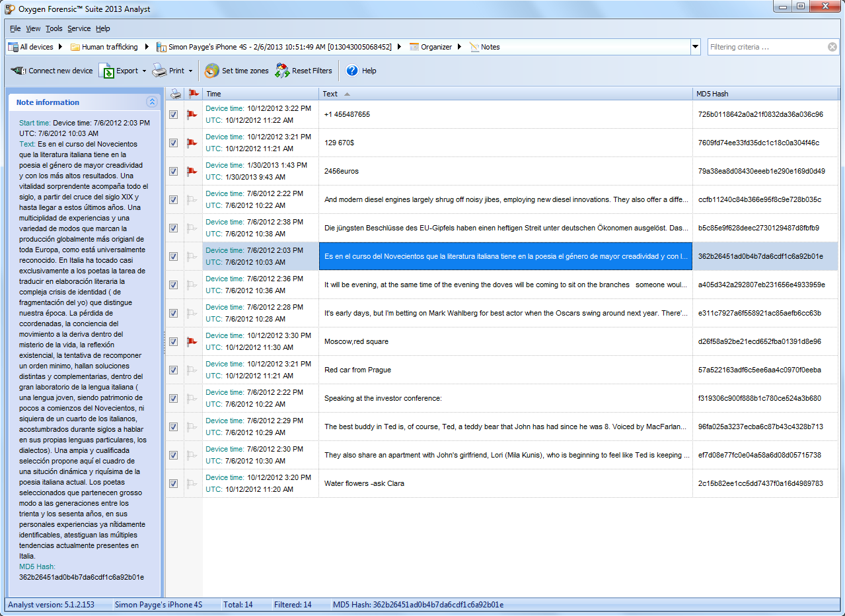The height and width of the screenshot is (616, 845).
Task: Click the MD5 hash 725b0118642a0a21f0832da36a036c96
Action: (760, 114)
